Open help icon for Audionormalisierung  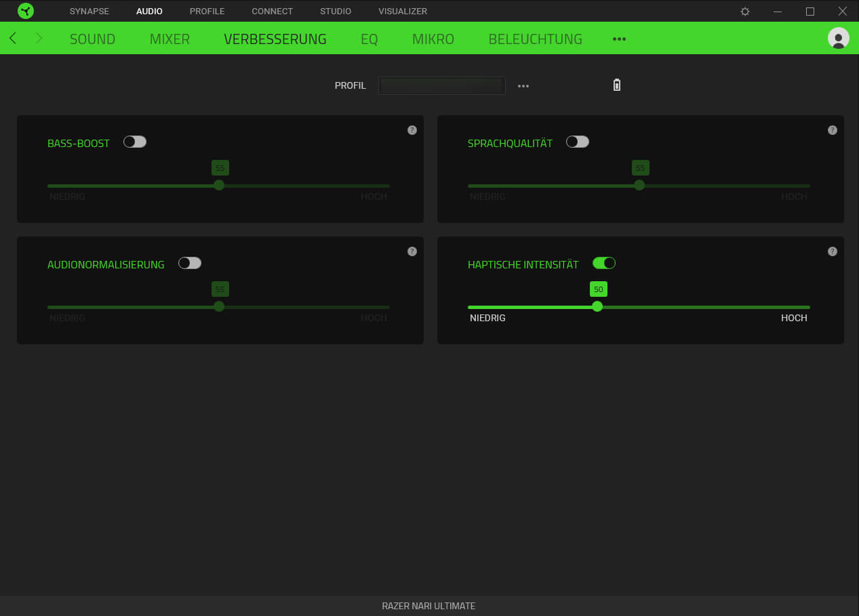pyautogui.click(x=412, y=251)
